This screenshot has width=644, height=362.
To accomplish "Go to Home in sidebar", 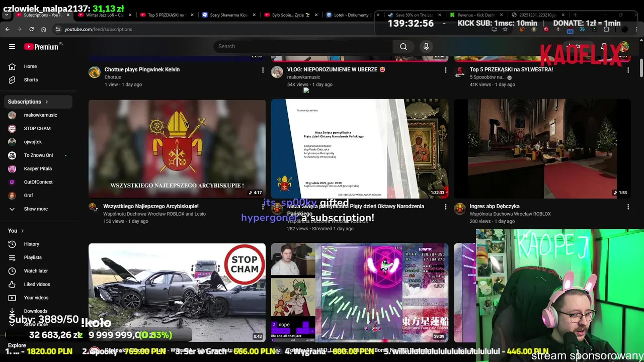I will [39, 66].
